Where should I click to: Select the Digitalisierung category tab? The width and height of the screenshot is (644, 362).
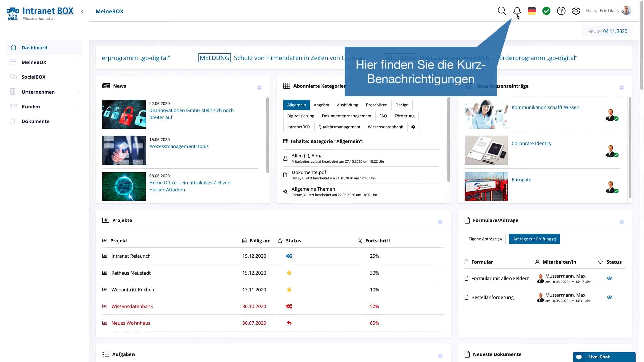(301, 116)
